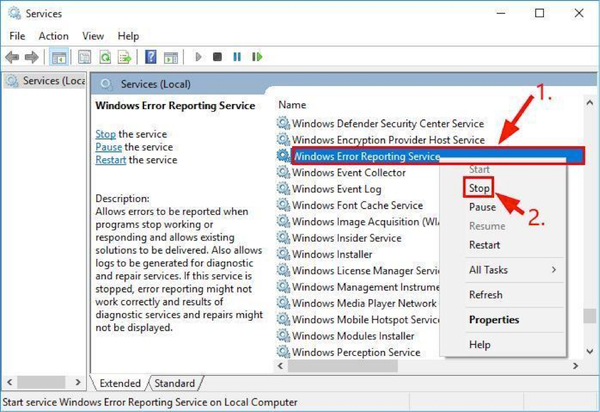Click gear icon beside Windows Error Reporting Service
The image size is (600, 412).
click(283, 156)
